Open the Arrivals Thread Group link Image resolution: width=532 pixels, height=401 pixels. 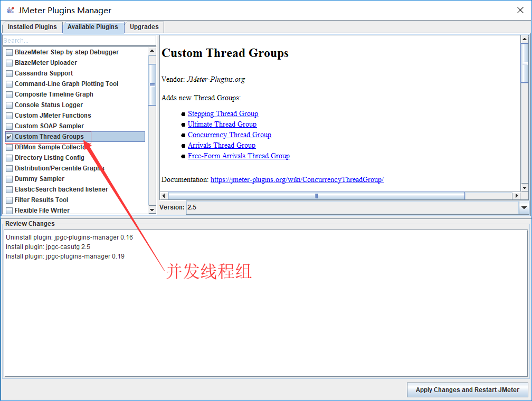click(x=222, y=145)
